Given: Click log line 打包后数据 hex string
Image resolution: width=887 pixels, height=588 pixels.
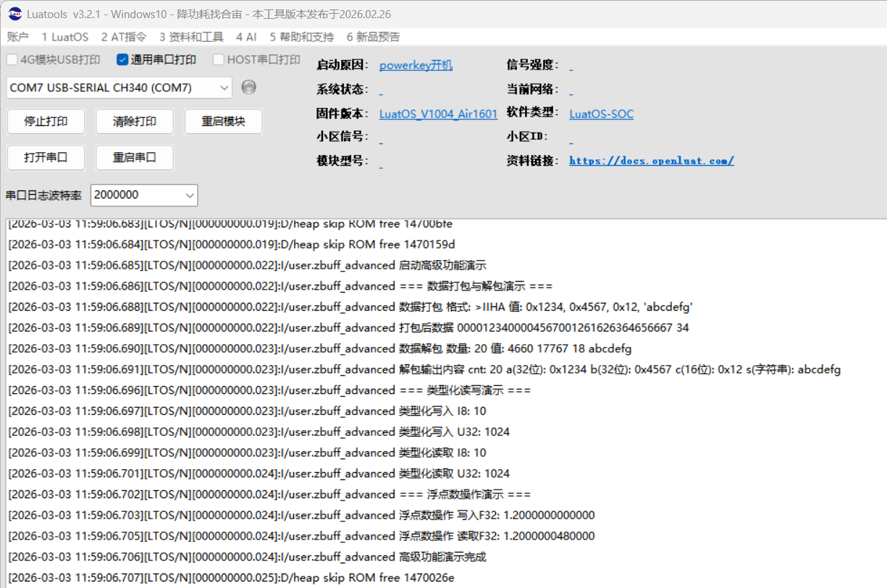Looking at the screenshot, I should coord(348,328).
